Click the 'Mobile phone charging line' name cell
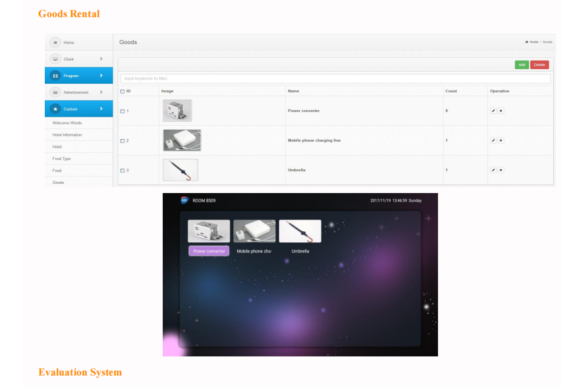Viewport: 577px width, 392px height. 314,140
